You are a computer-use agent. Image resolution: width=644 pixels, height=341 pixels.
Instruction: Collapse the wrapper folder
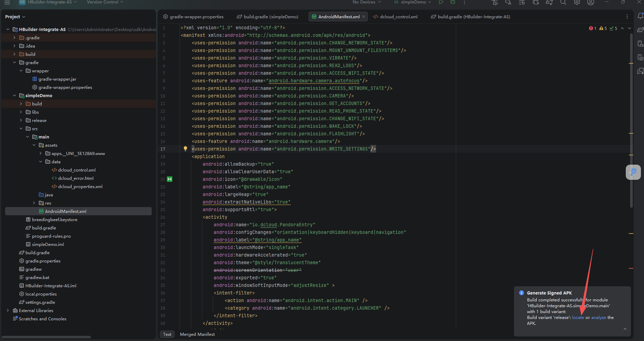(21, 71)
